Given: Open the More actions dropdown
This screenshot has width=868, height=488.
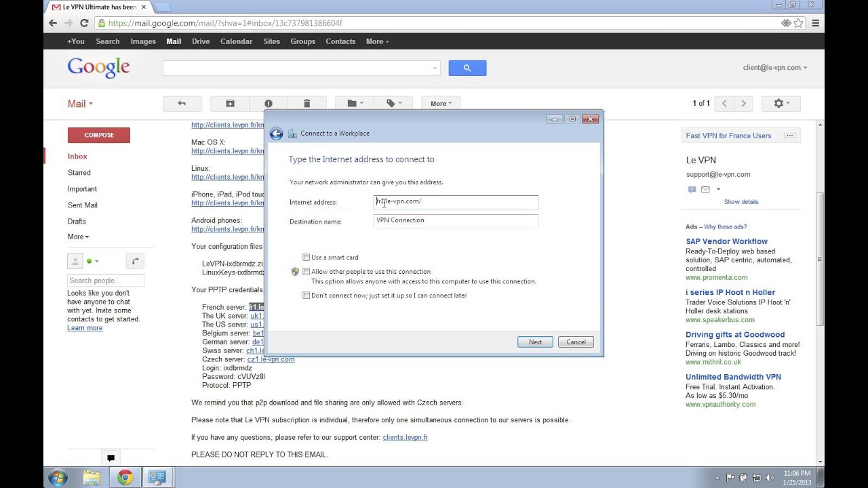Looking at the screenshot, I should [441, 104].
